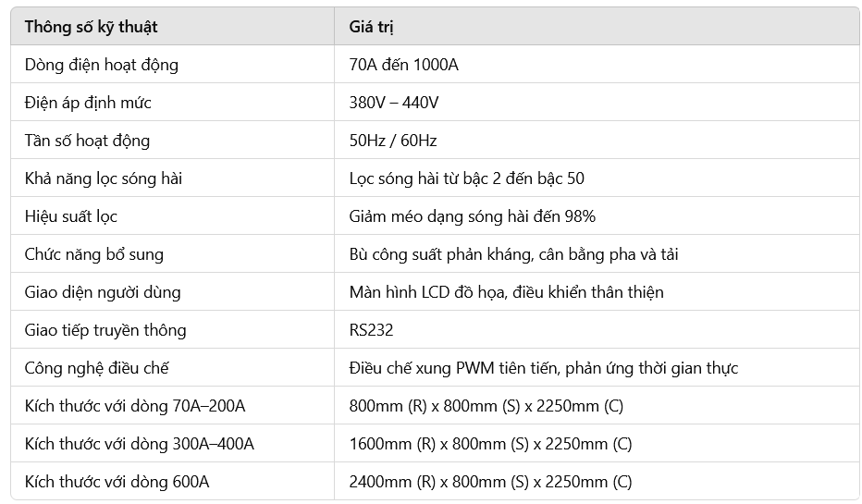Select the 'Kích thước với dòng 300A–400A' label
The height and width of the screenshot is (504, 862).
click(x=139, y=444)
